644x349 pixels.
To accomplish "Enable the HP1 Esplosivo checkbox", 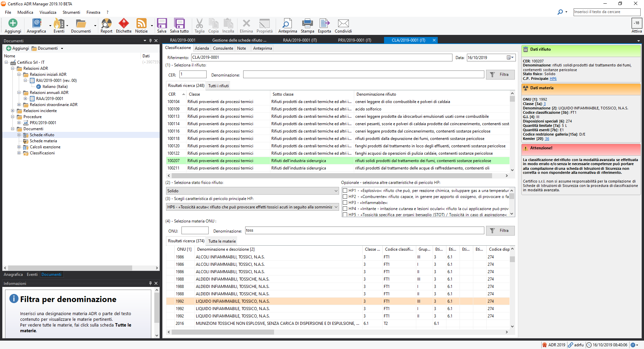I will coord(345,191).
